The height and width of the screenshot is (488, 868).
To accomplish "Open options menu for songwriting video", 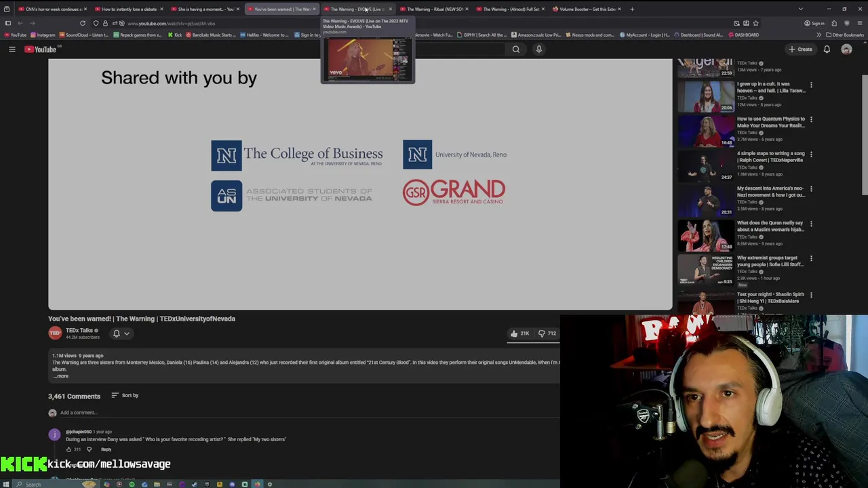I will (x=811, y=155).
